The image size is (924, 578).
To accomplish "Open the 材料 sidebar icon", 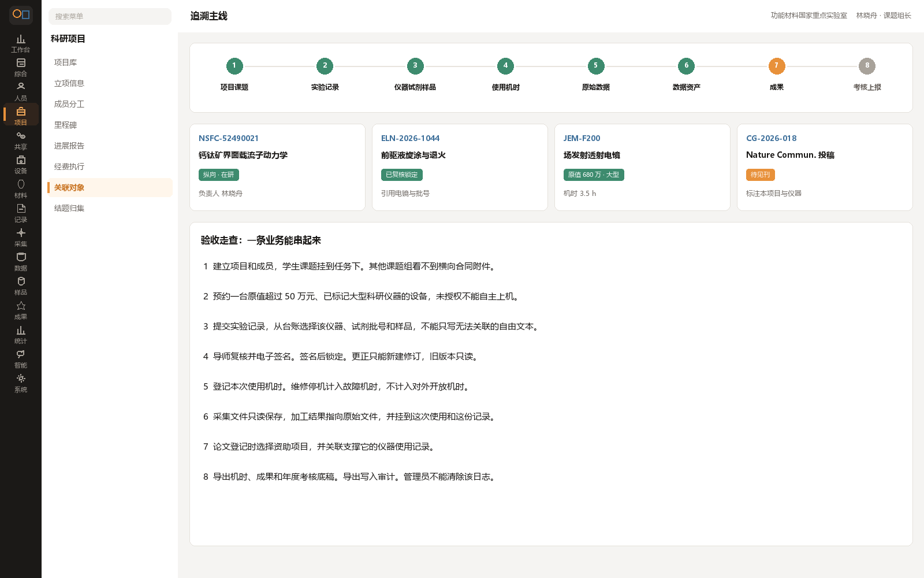I will point(21,190).
